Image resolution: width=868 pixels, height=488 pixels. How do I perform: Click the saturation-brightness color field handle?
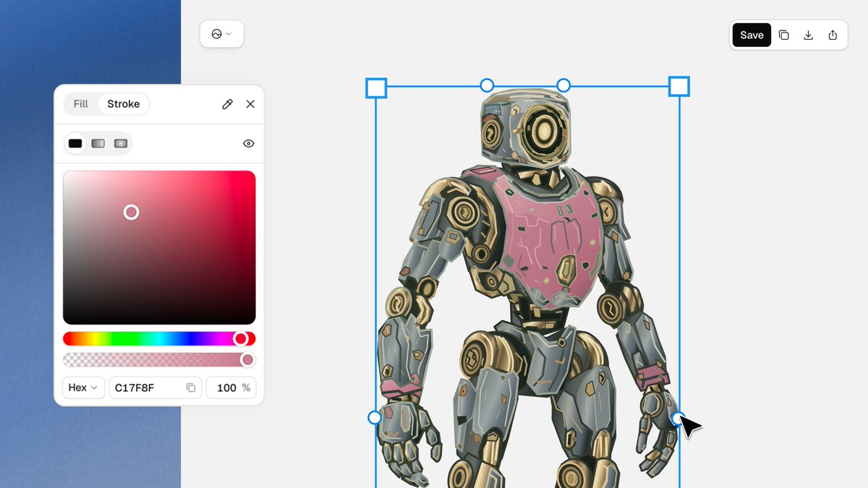click(131, 212)
